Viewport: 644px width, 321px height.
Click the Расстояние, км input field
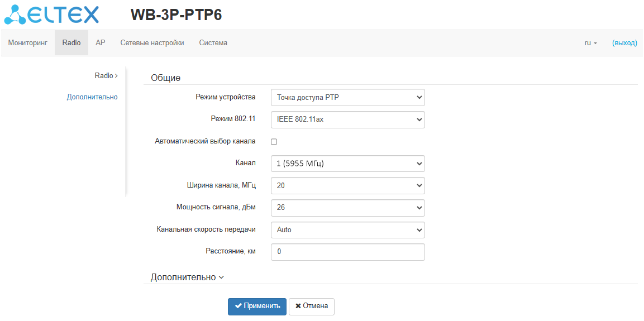tap(347, 252)
